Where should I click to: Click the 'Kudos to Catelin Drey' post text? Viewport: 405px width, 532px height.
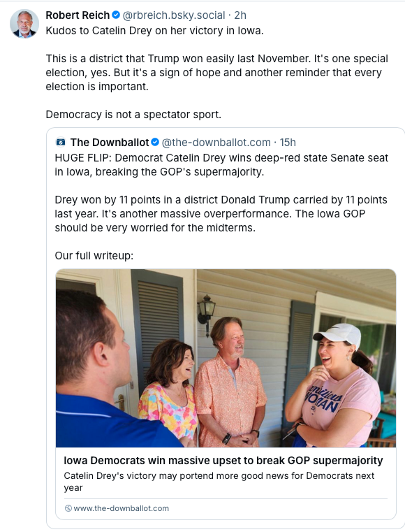(154, 31)
